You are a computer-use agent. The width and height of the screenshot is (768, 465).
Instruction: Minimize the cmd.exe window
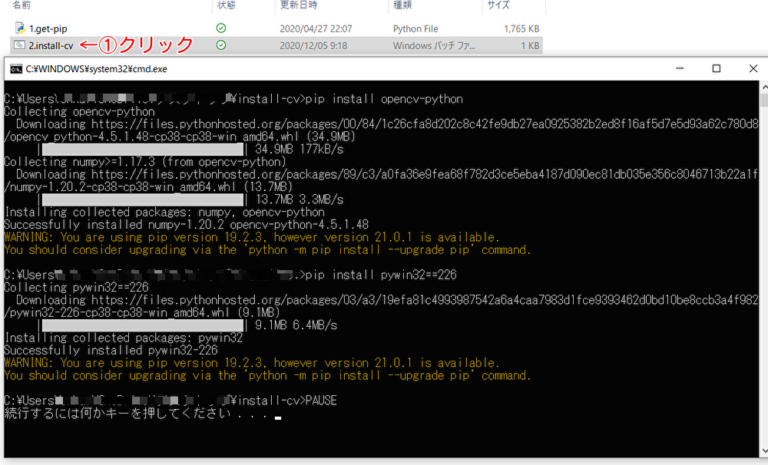[x=677, y=69]
